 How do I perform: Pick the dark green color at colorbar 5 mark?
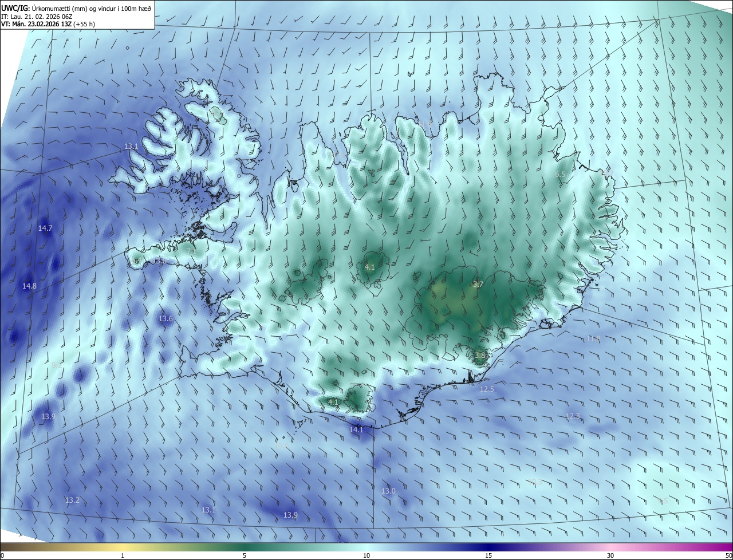pos(245,547)
